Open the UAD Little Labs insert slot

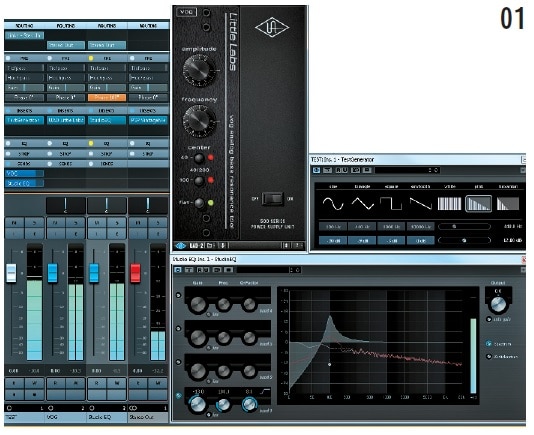point(65,120)
